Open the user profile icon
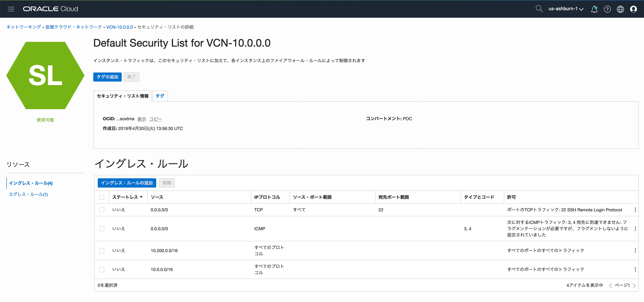This screenshot has width=644, height=302. 633,9
